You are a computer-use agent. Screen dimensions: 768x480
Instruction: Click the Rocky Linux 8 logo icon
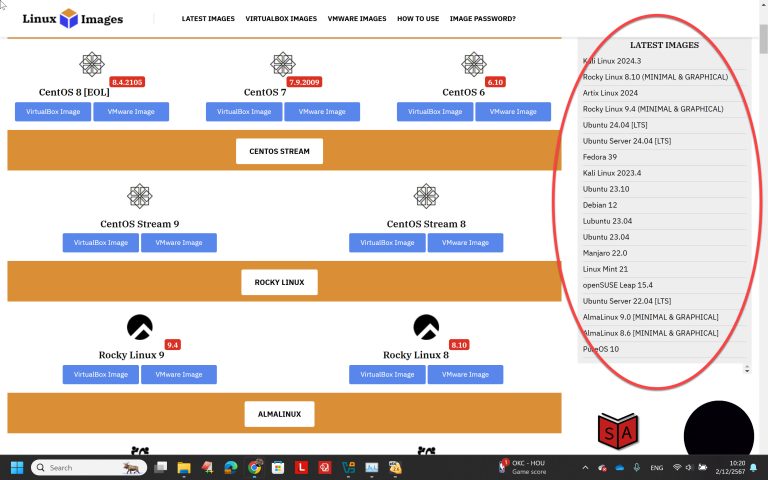[x=426, y=327]
